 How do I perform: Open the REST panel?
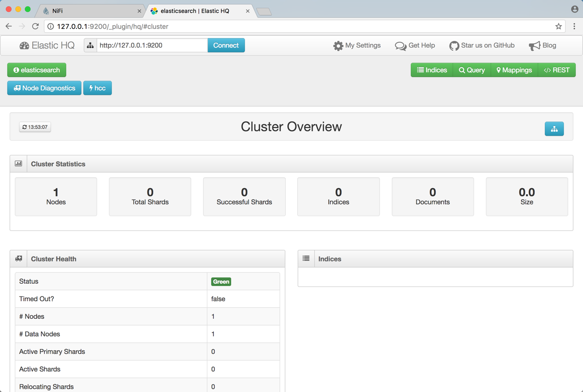(557, 70)
